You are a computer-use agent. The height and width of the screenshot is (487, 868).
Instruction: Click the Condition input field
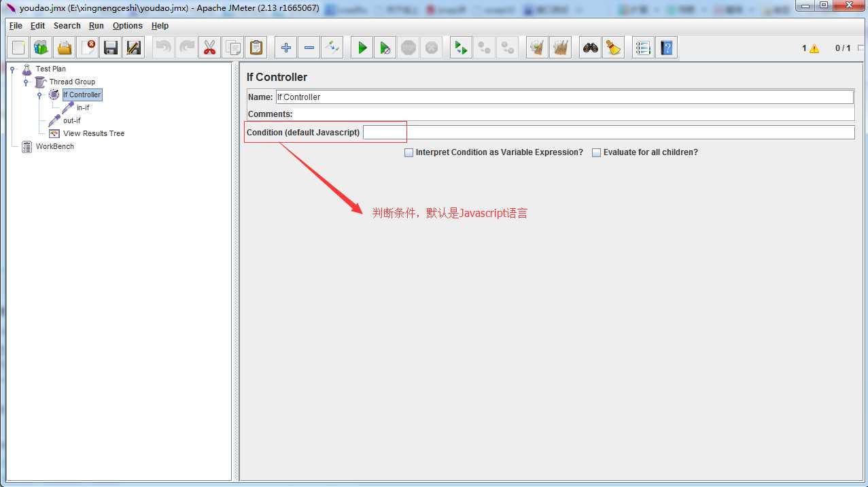coord(609,133)
